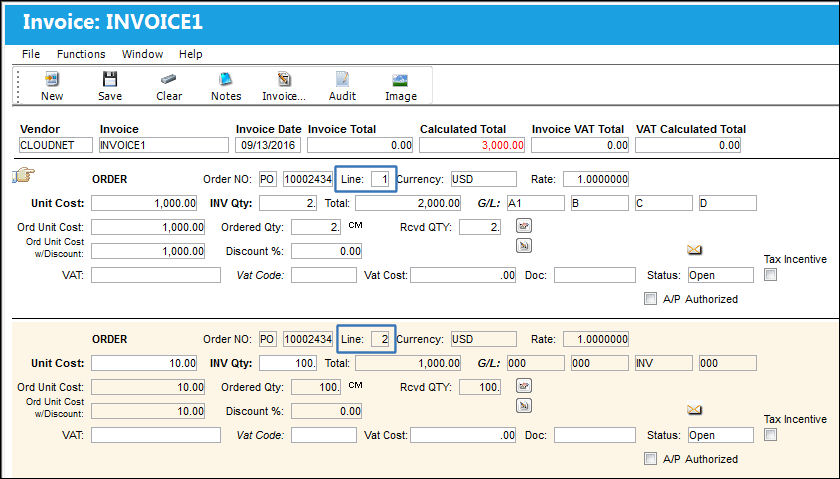
Task: Click G/L segment field D
Action: (x=728, y=203)
